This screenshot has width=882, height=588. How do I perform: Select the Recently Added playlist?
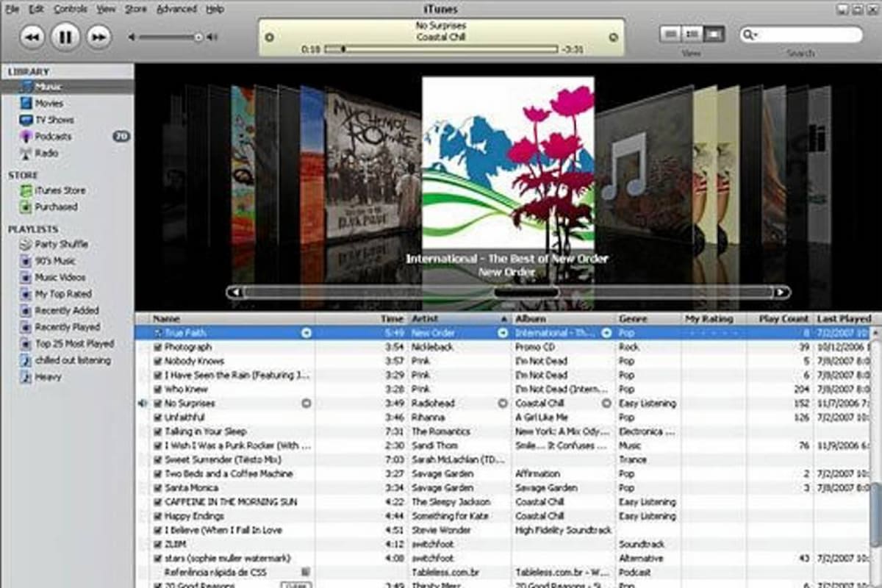[67, 311]
